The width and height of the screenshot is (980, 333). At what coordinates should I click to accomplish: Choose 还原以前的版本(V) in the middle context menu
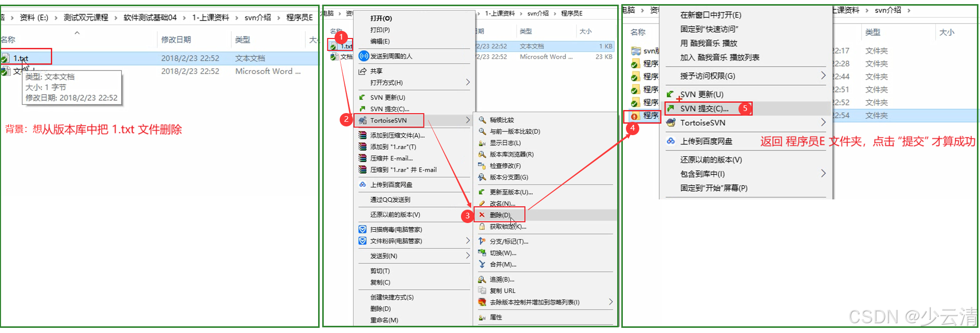(395, 214)
